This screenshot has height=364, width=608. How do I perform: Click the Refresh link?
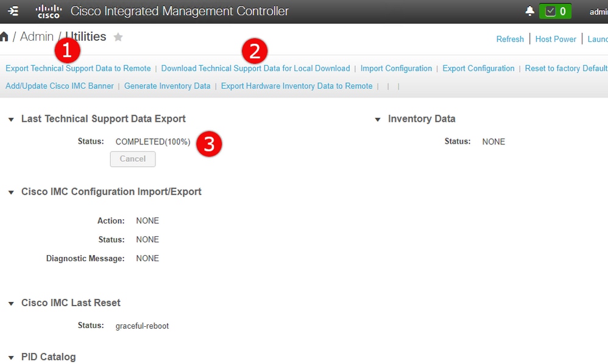(510, 39)
